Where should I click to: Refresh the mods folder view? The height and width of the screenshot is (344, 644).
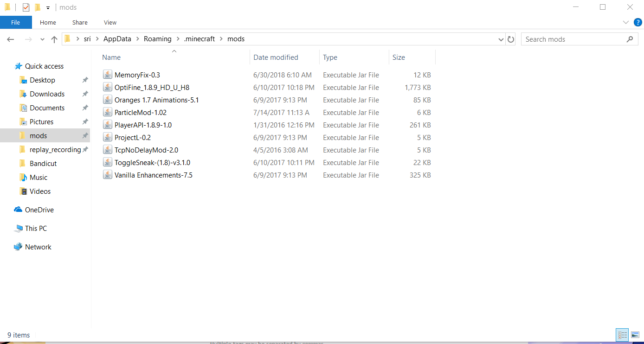tap(511, 39)
